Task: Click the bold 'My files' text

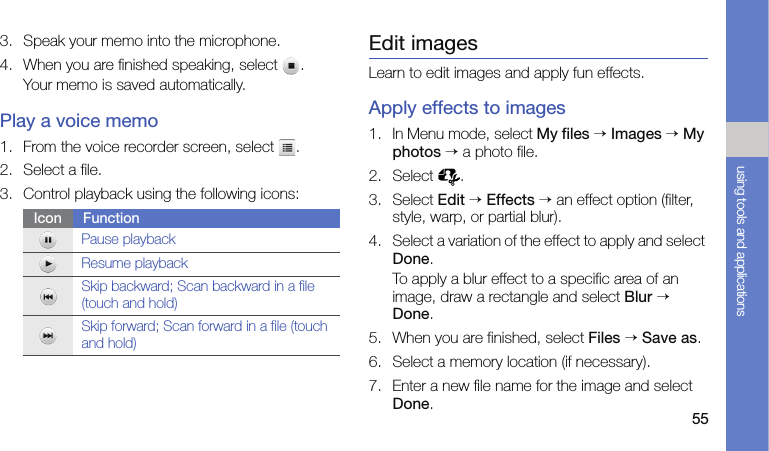Action: coord(563,134)
